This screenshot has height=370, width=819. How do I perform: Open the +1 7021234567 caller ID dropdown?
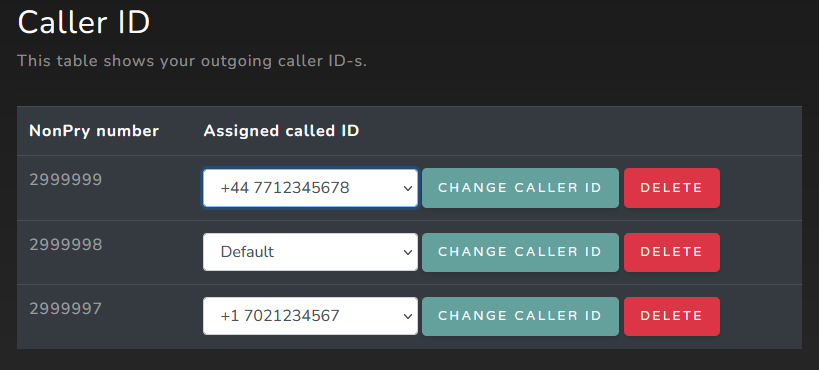(310, 316)
